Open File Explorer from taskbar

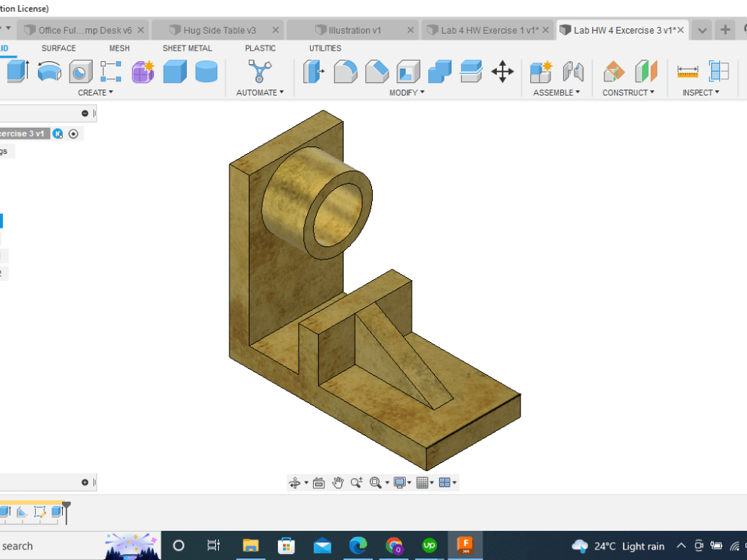pyautogui.click(x=250, y=545)
